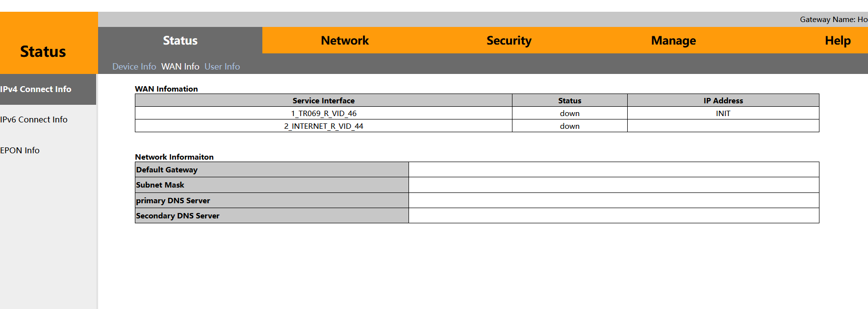Click the Secondary DNS Server row label
Viewport: 868px width, 309px height.
tap(178, 216)
